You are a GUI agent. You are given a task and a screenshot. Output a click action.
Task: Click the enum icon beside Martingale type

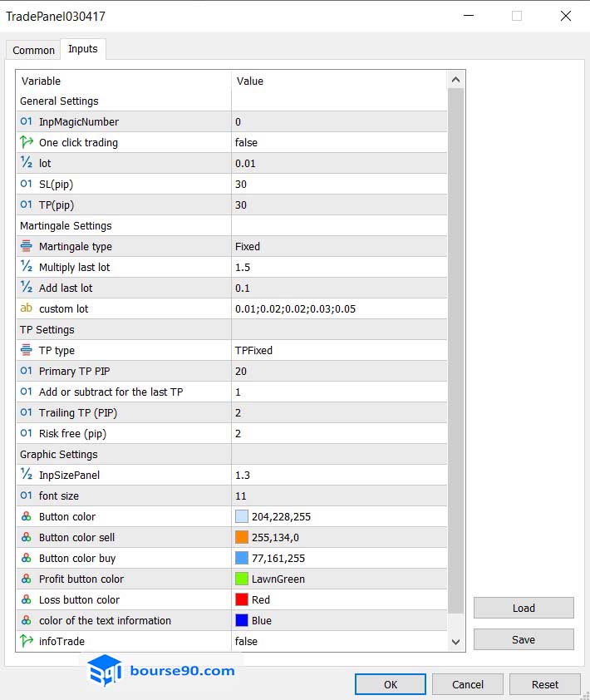coord(26,247)
